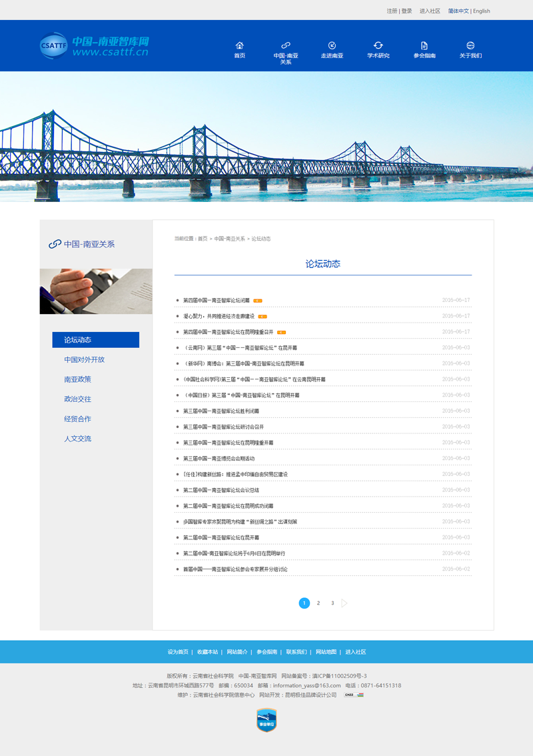Open 关于我们 in the navigation bar

tap(470, 50)
